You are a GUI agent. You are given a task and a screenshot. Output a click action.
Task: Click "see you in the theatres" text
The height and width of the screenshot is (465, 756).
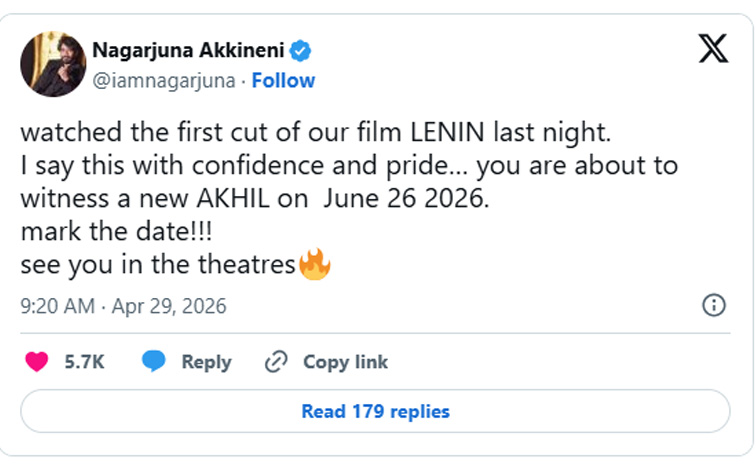tap(158, 266)
